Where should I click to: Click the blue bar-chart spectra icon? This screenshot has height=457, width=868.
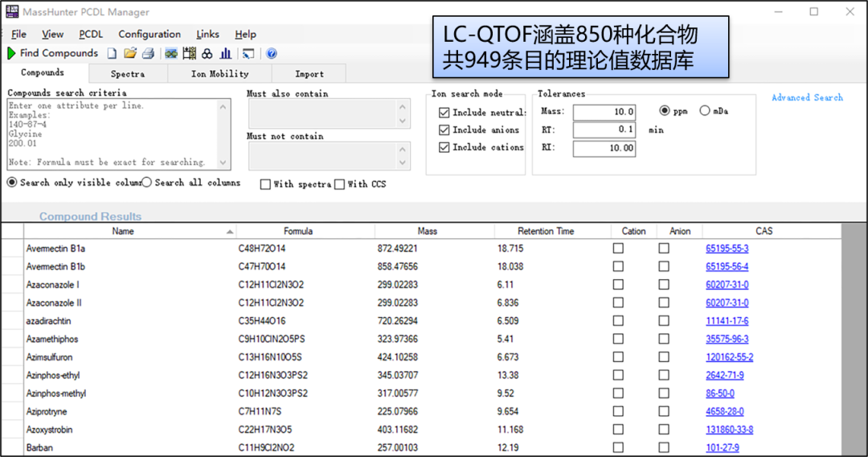[x=225, y=53]
